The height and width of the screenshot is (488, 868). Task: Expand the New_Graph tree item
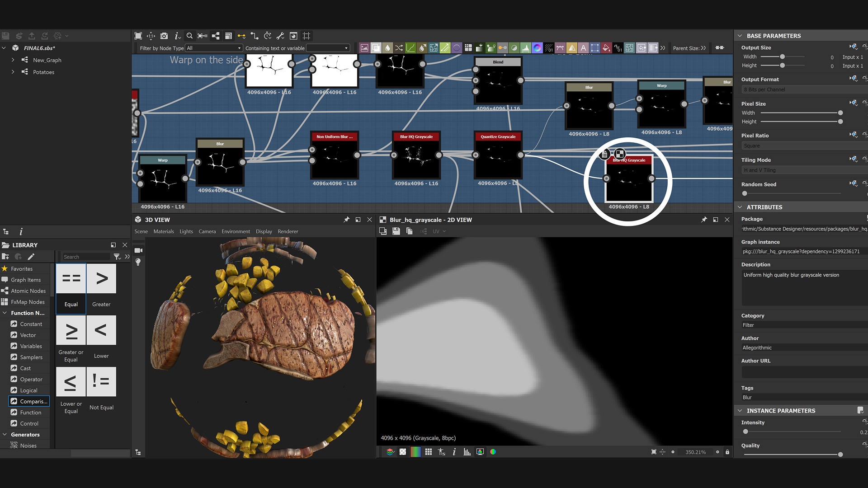12,60
